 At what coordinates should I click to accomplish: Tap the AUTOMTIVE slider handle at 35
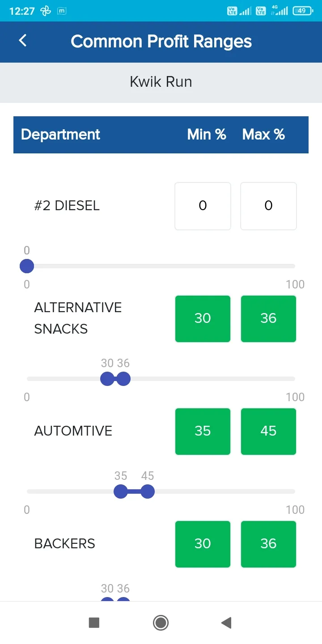click(121, 491)
